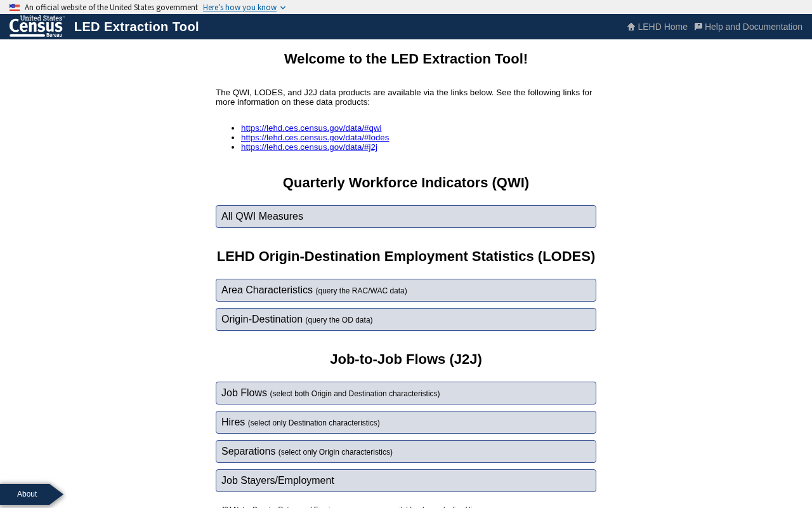Select Hires option
812x508 pixels.
(406, 422)
